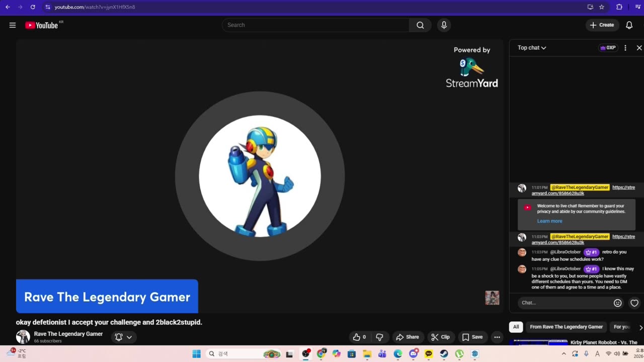Click the search magnifier button
The image size is (644, 362).
click(420, 25)
